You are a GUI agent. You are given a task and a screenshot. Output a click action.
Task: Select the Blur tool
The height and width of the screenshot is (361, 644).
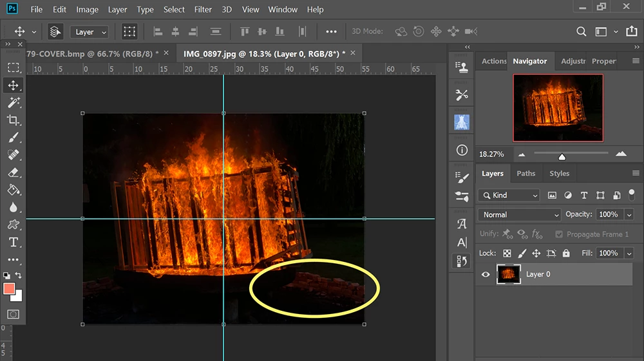point(13,207)
